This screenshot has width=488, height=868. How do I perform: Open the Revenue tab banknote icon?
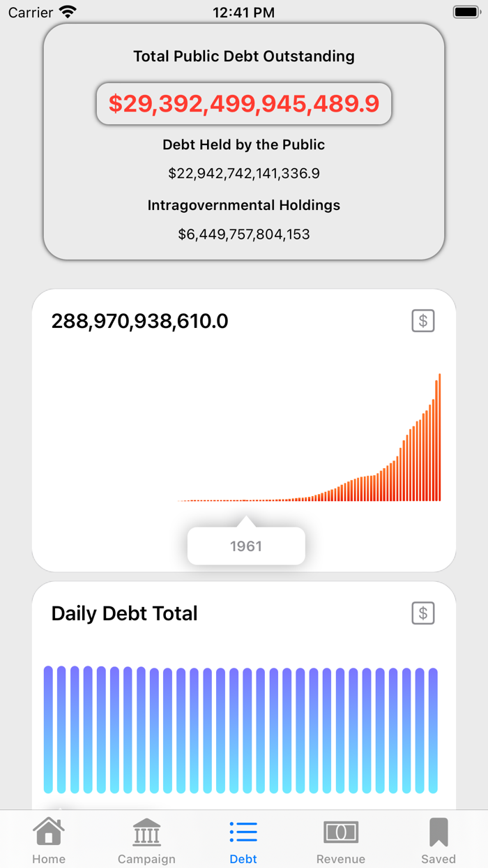tap(341, 832)
